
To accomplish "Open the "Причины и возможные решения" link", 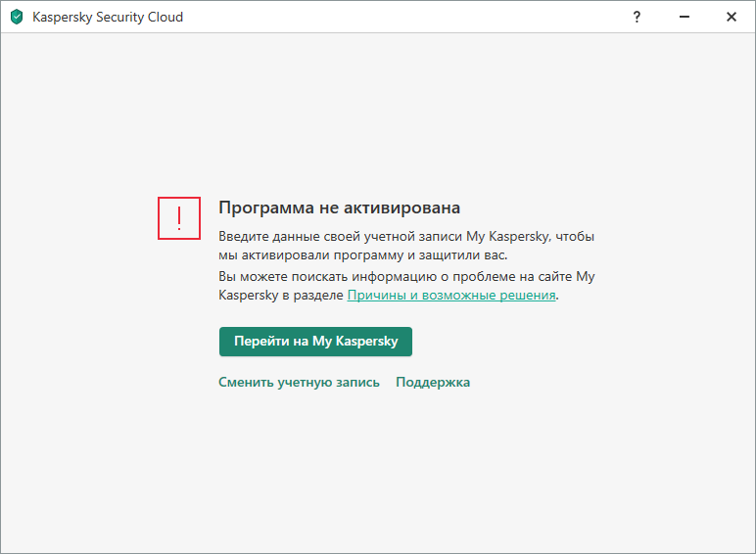I will [x=451, y=295].
